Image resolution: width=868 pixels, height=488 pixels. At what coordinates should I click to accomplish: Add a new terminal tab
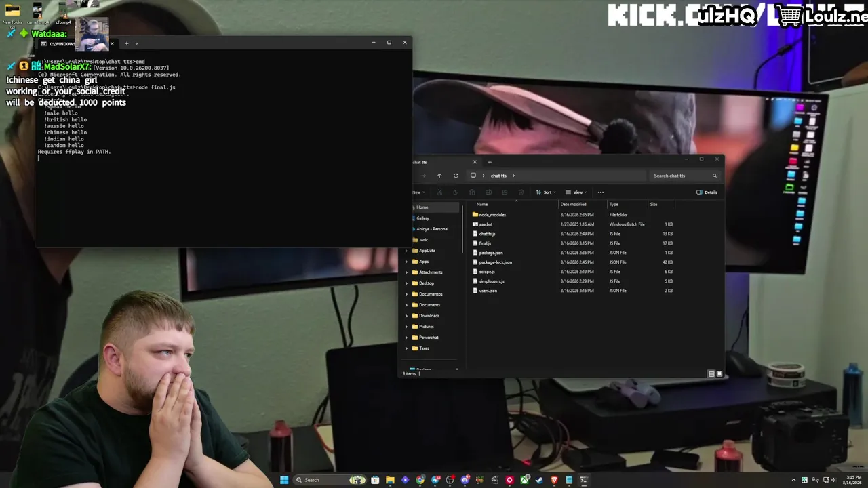(x=126, y=43)
